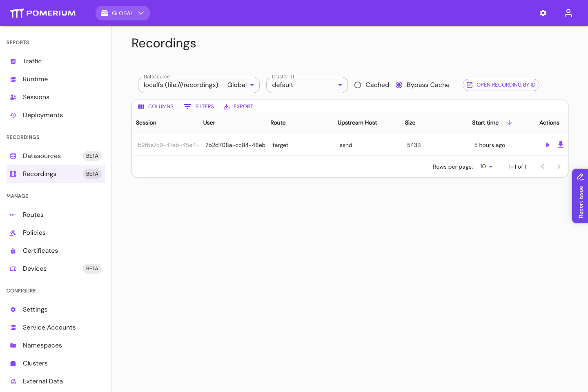Click the Service Accounts icon
Viewport: 588px width, 392px height.
point(13,327)
